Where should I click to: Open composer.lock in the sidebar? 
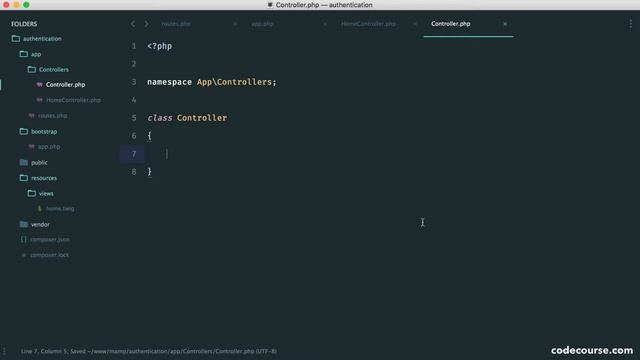point(49,255)
